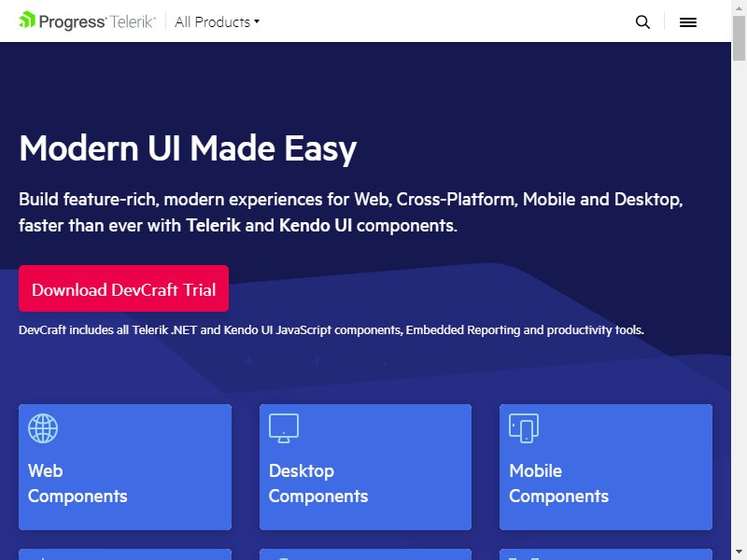Click the scrollbar down arrow

pos(739,553)
